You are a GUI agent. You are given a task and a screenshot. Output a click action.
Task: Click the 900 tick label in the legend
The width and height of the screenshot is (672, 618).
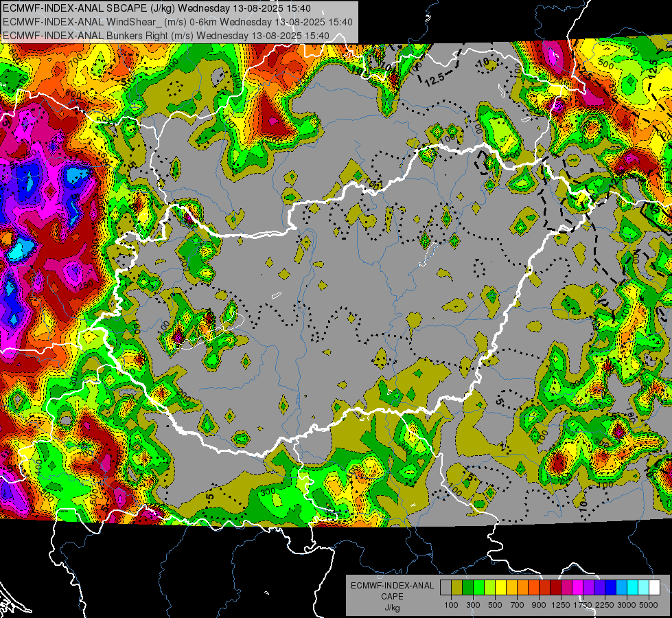539,605
